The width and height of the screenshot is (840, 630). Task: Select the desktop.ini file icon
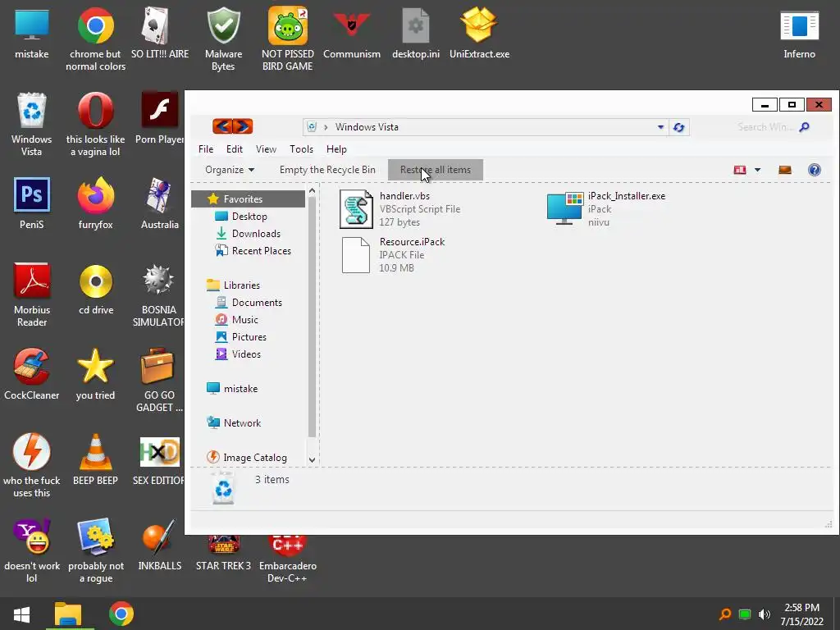coord(416,33)
